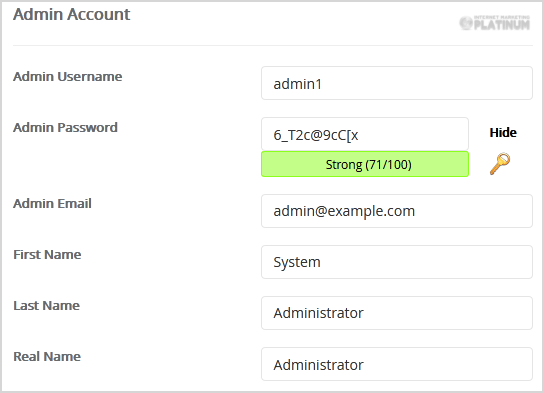Click the Real Name label
Viewport: 544px width, 393px height.
click(x=47, y=356)
